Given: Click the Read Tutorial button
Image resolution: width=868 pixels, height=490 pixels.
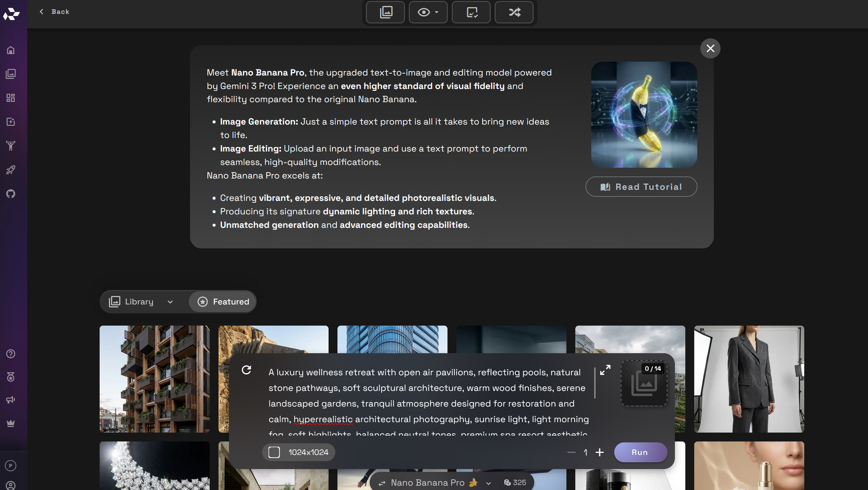Looking at the screenshot, I should 641,187.
